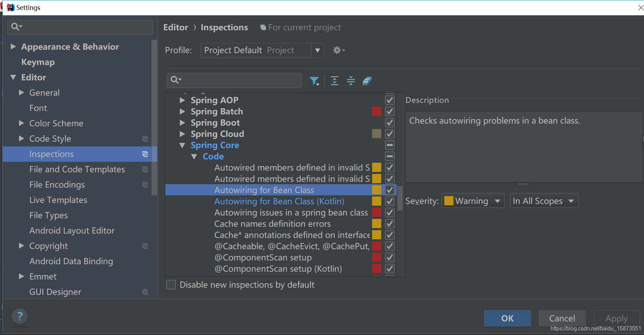Open Keymap settings page
The image size is (644, 335).
(38, 62)
